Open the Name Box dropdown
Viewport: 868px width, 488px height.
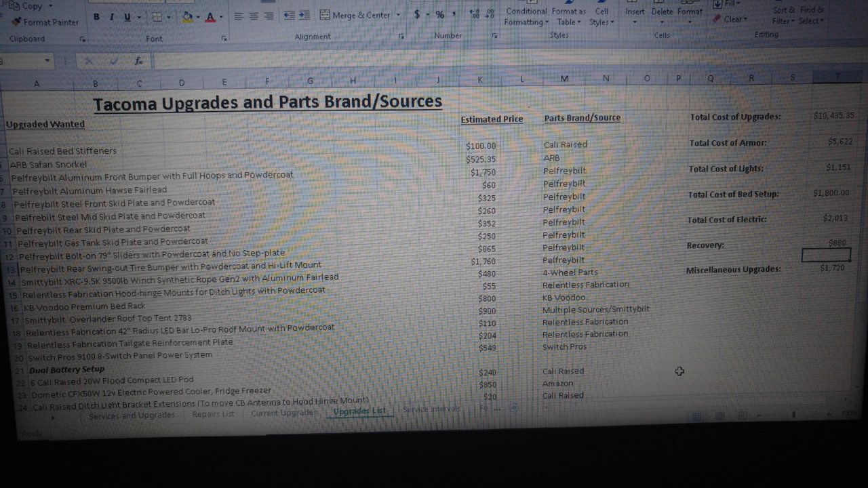[x=47, y=61]
